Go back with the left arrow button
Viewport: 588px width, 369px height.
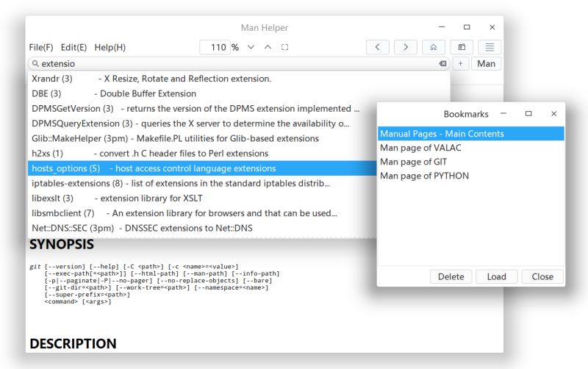click(x=377, y=47)
